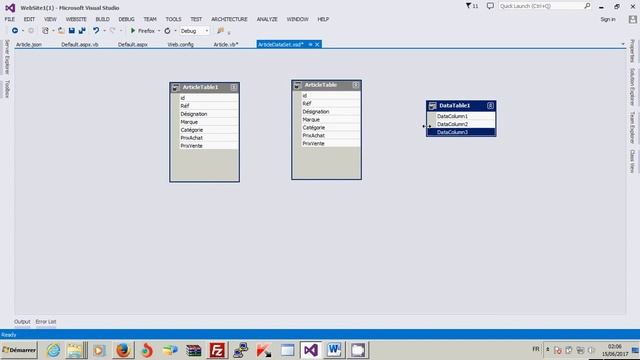
Task: Click the DataTable1 table header icon
Action: [433, 106]
